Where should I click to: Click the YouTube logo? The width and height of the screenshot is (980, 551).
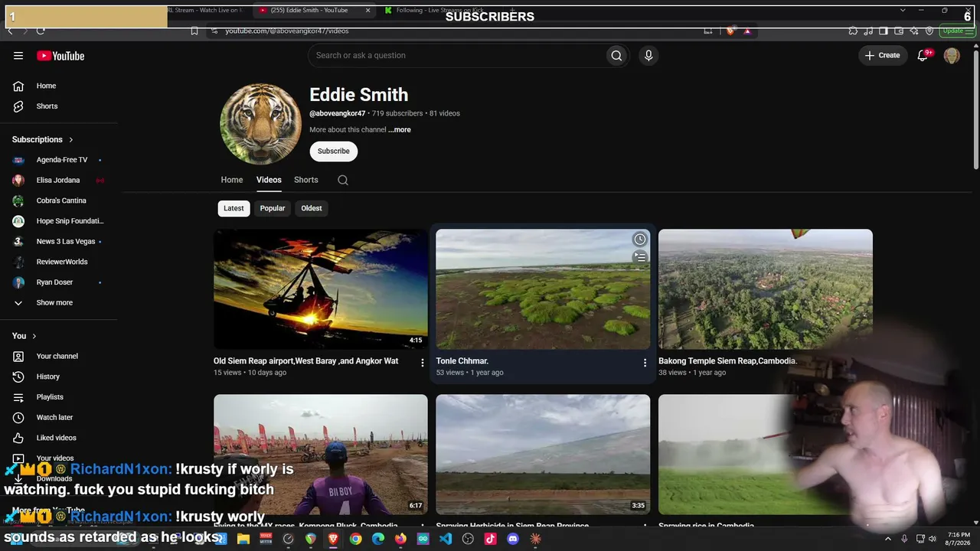pos(60,56)
